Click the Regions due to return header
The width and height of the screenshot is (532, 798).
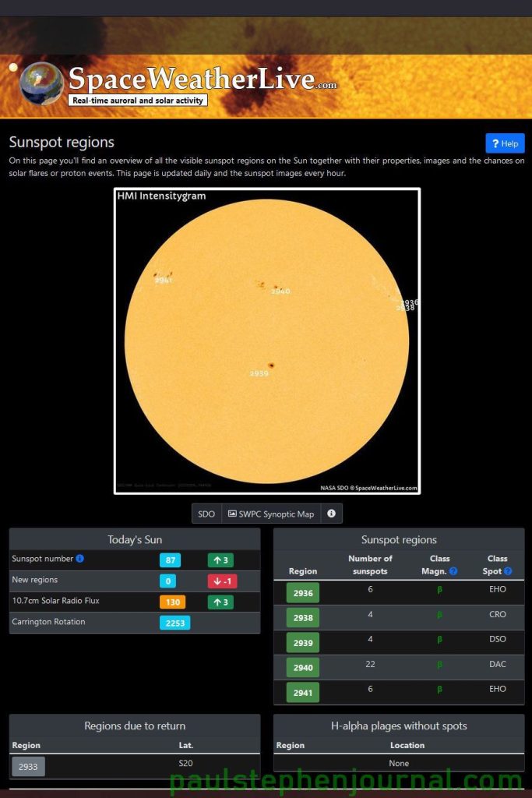click(135, 726)
